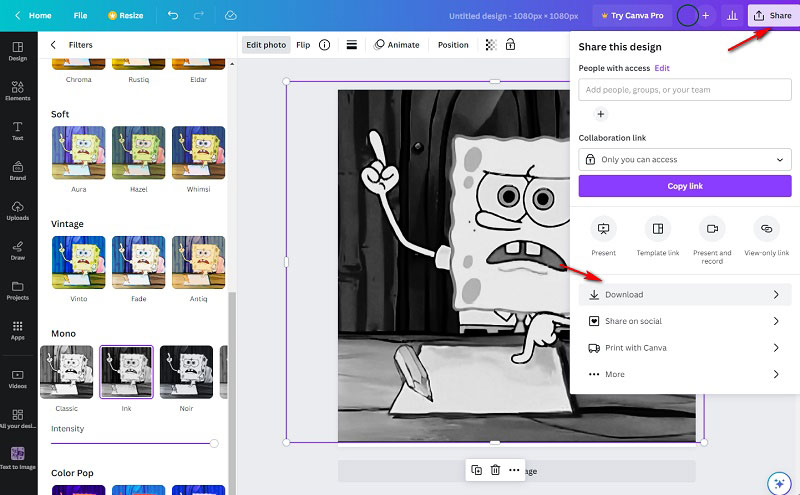Click the Filters panel scrollbar
Image resolution: width=800 pixels, height=495 pixels.
click(x=232, y=393)
